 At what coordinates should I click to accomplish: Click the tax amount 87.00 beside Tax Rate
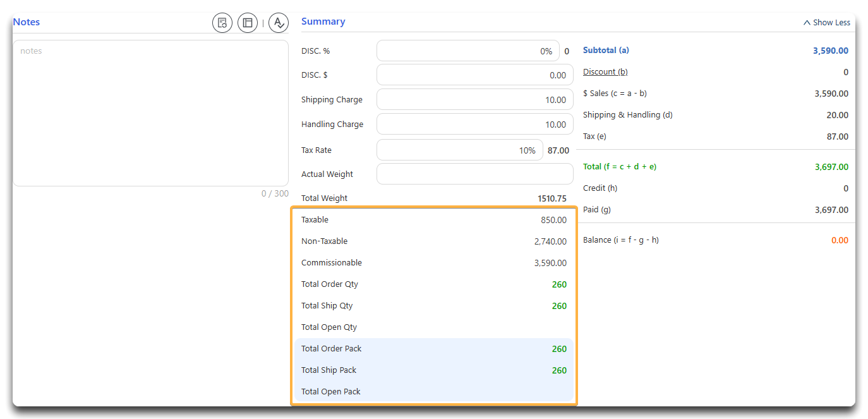click(x=558, y=150)
